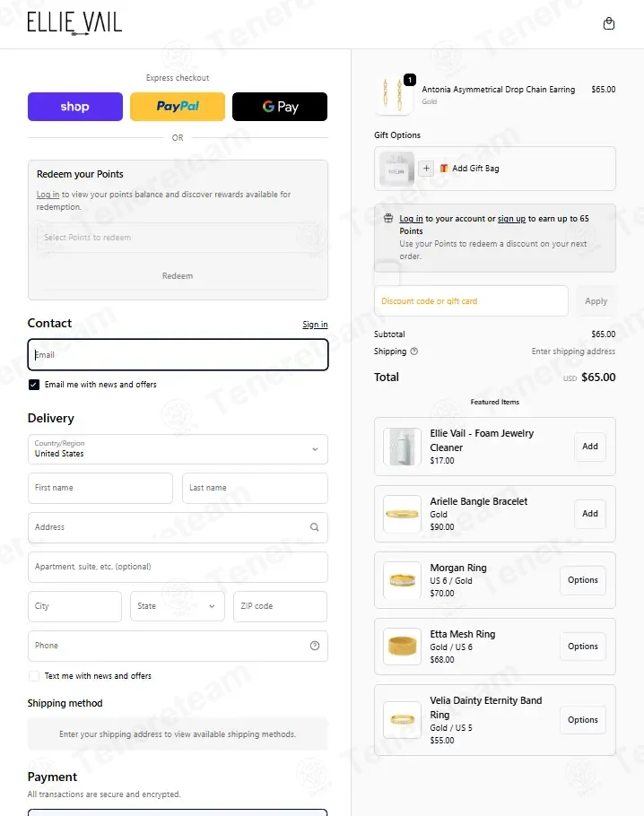The image size is (644, 816).
Task: Click the Velia Dainty Eternity Band thumbnail
Action: point(402,720)
